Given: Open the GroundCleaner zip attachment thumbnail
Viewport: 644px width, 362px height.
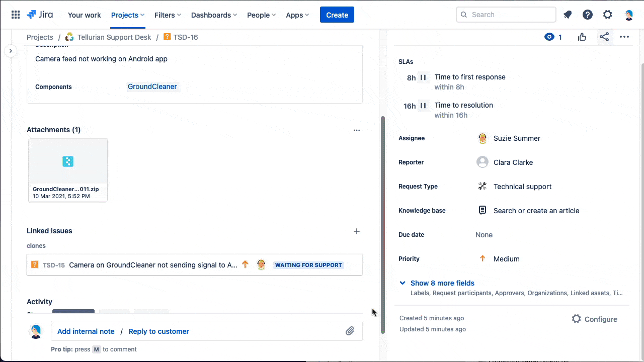Looking at the screenshot, I should coord(68,162).
